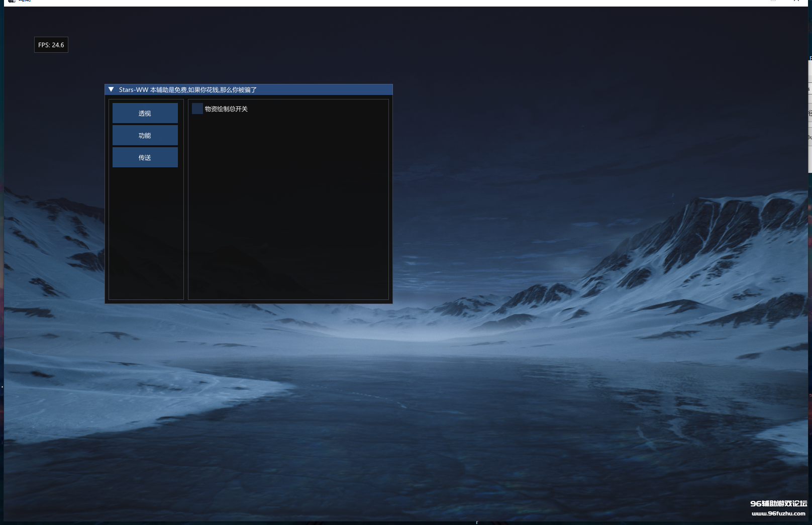Click the 96辅助游戏论坛 watermark logo
This screenshot has height=525, width=812.
pyautogui.click(x=778, y=503)
